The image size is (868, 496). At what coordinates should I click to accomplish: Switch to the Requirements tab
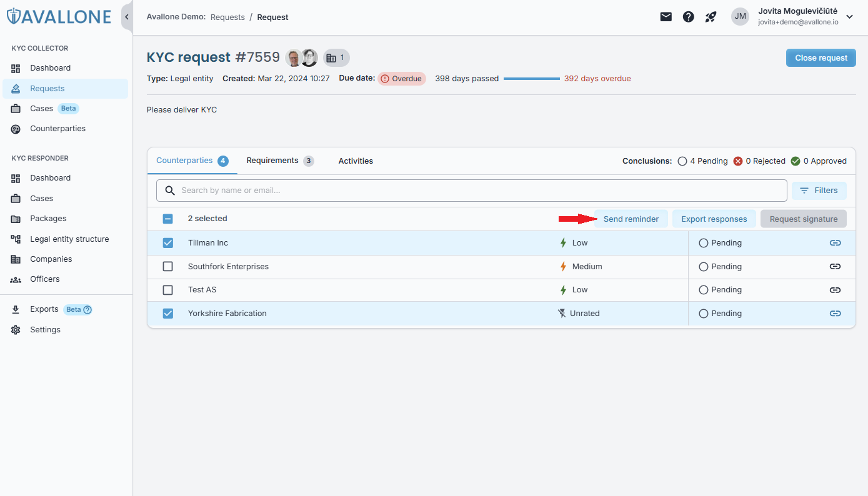280,161
